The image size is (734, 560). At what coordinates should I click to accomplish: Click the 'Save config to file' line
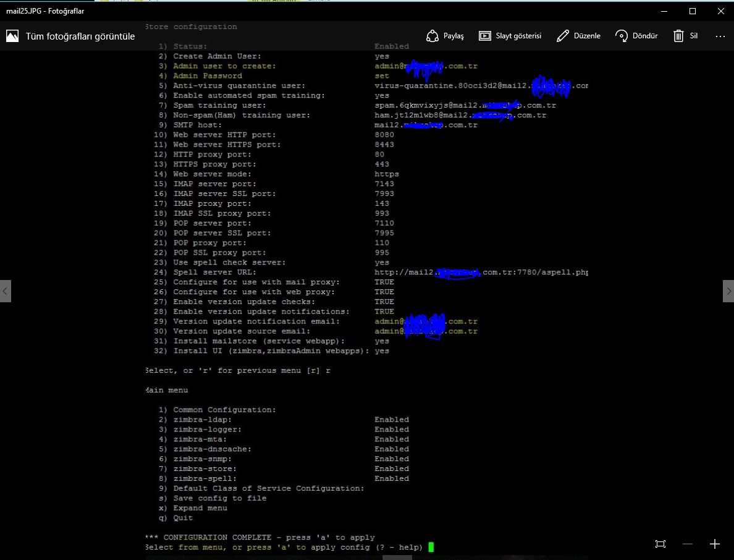(x=220, y=499)
